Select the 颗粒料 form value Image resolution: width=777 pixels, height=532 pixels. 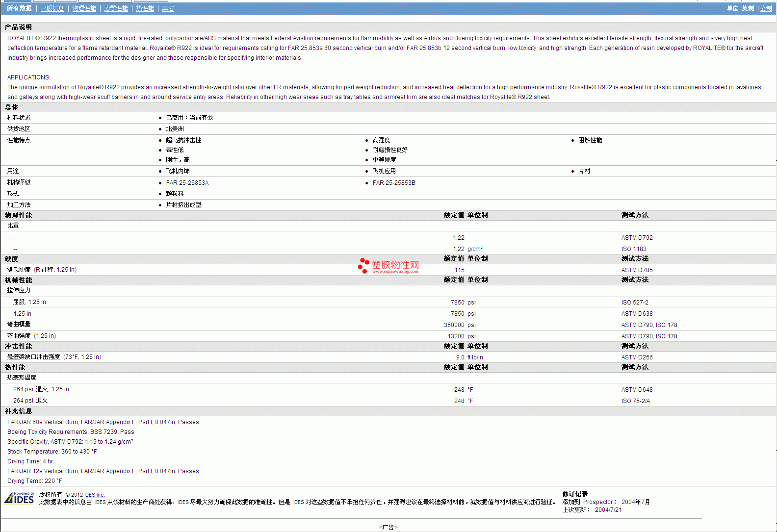[175, 194]
